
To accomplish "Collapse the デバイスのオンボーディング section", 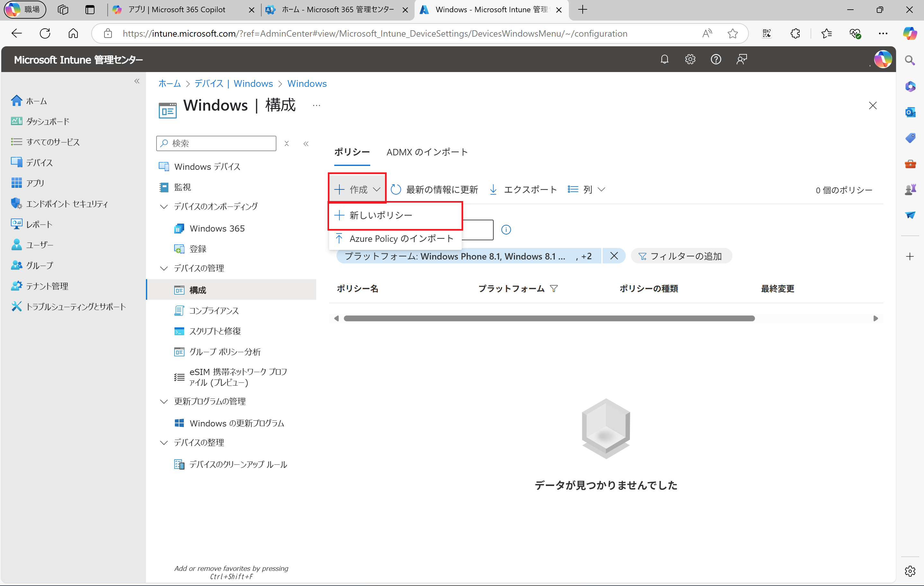I will point(164,206).
